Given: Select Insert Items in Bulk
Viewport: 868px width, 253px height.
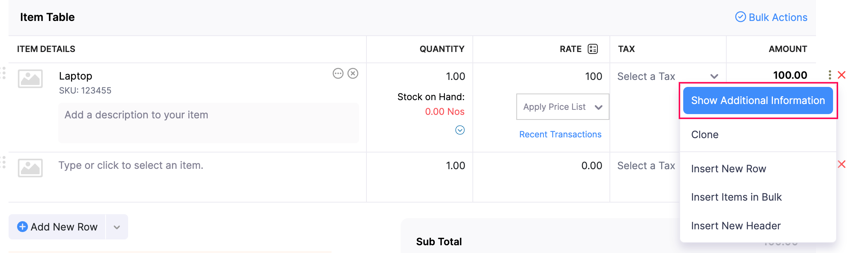Looking at the screenshot, I should (x=736, y=197).
